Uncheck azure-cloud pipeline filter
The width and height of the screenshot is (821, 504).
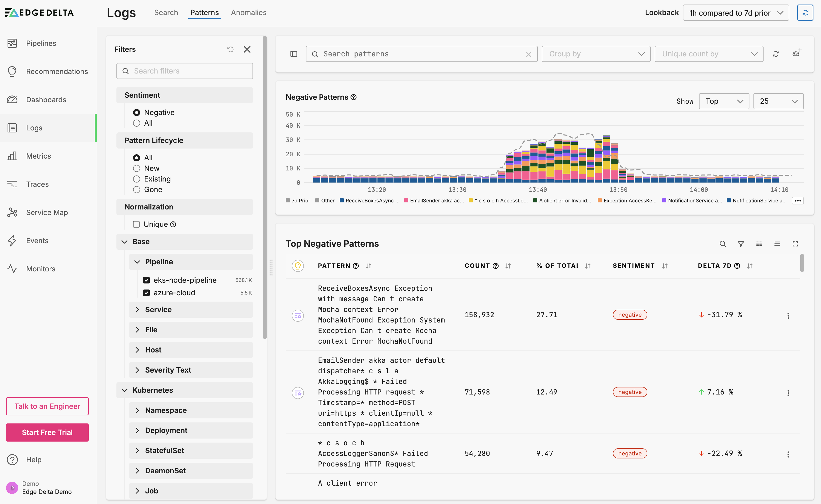[x=146, y=293]
